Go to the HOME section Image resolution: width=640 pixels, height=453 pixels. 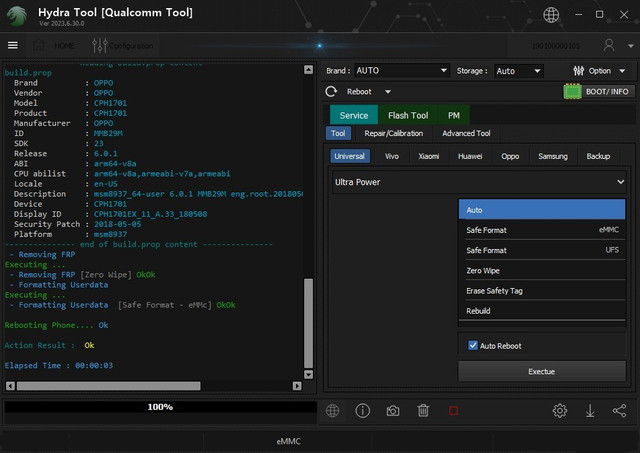click(56, 46)
